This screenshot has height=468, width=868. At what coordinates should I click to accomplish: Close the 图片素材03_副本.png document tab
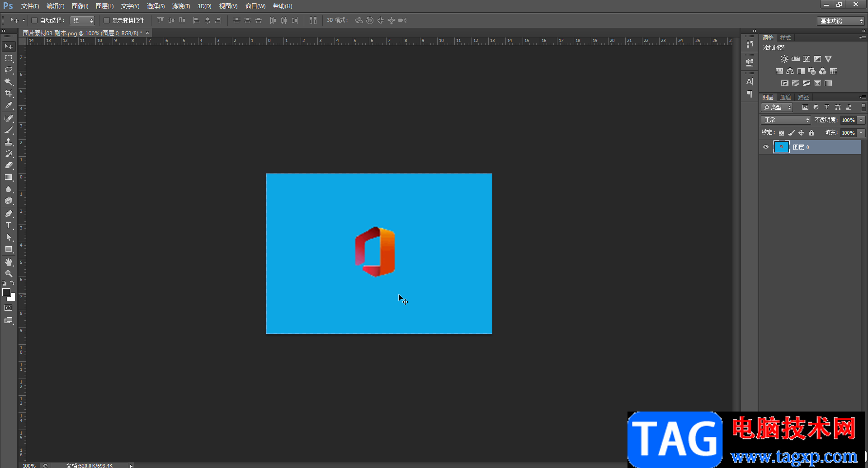(147, 33)
